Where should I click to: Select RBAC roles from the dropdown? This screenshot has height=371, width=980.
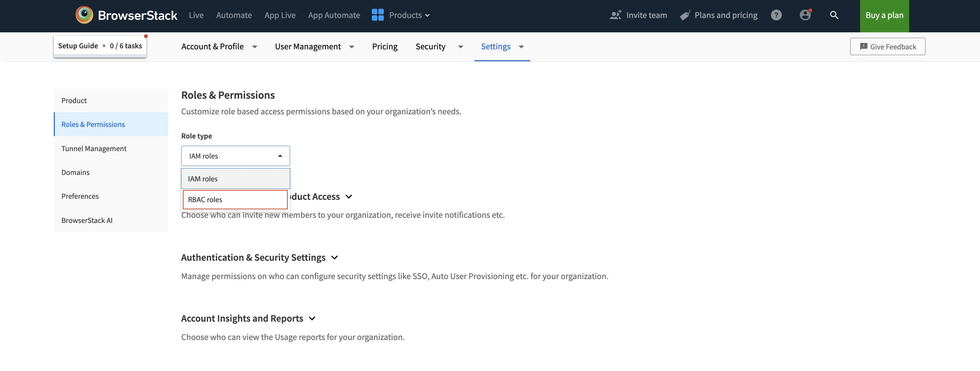pyautogui.click(x=235, y=199)
